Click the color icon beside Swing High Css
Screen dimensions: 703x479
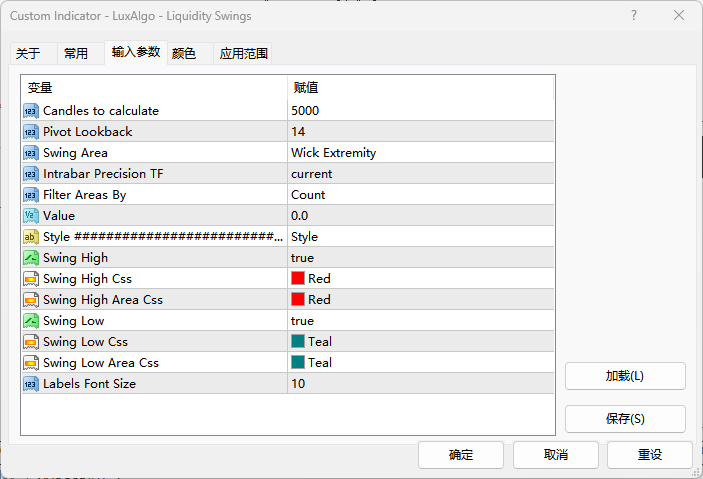point(30,279)
